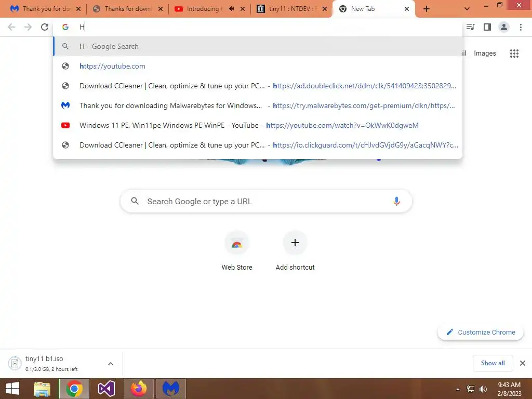Click the magnifier icon in search box
The image size is (532, 399).
[135, 201]
